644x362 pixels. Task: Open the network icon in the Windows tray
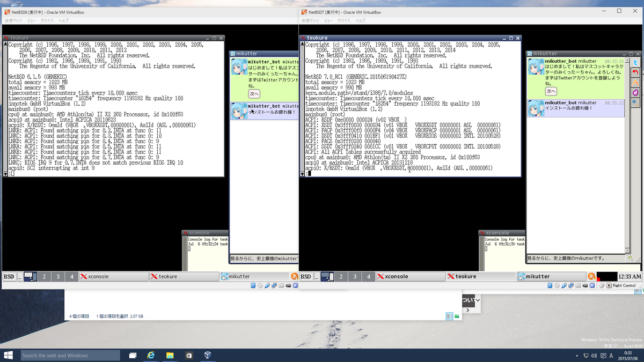[585, 356]
